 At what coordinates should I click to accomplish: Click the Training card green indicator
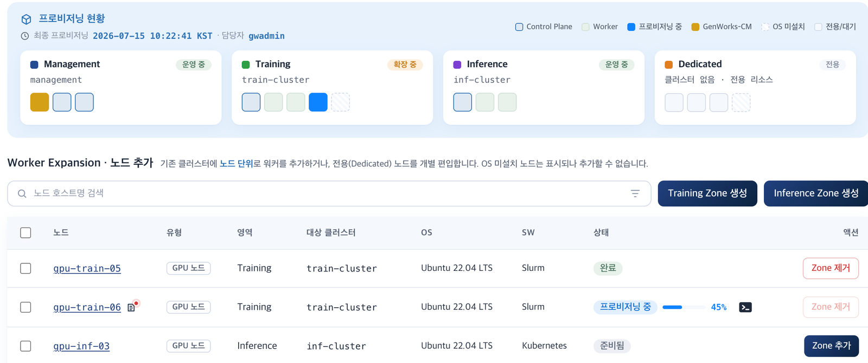(246, 64)
